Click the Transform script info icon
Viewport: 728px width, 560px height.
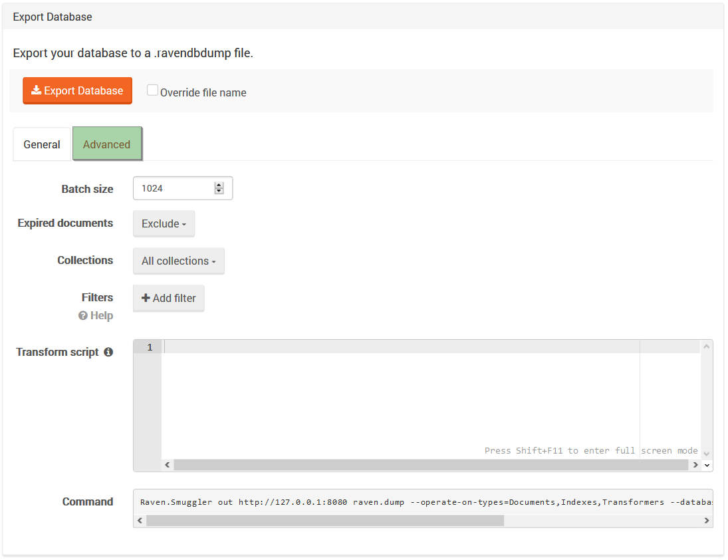pos(108,352)
